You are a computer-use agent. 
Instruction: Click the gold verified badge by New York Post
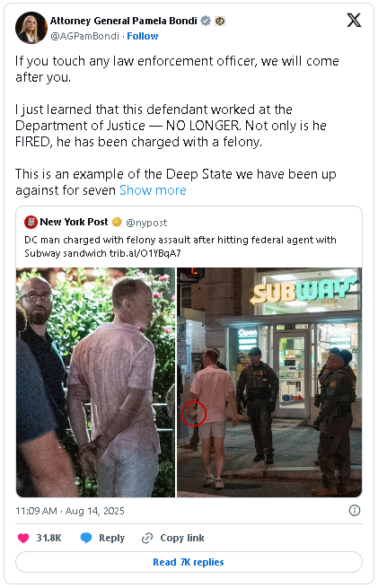click(117, 222)
